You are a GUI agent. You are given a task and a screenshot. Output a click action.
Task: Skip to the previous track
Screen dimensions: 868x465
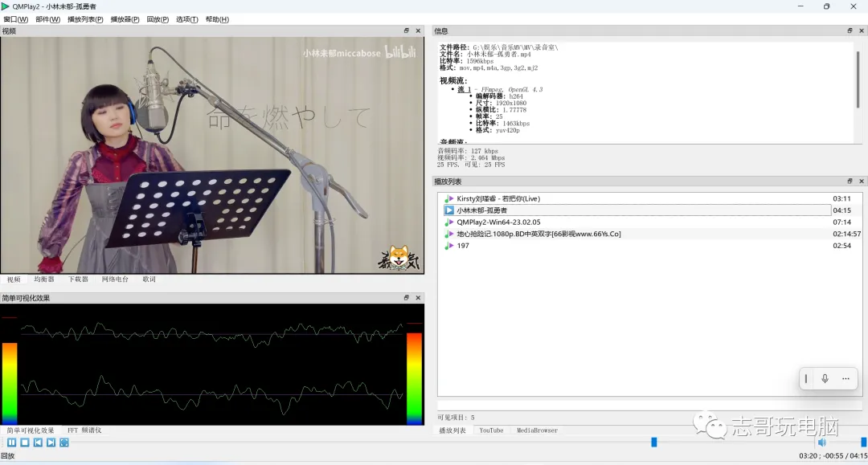(x=37, y=443)
